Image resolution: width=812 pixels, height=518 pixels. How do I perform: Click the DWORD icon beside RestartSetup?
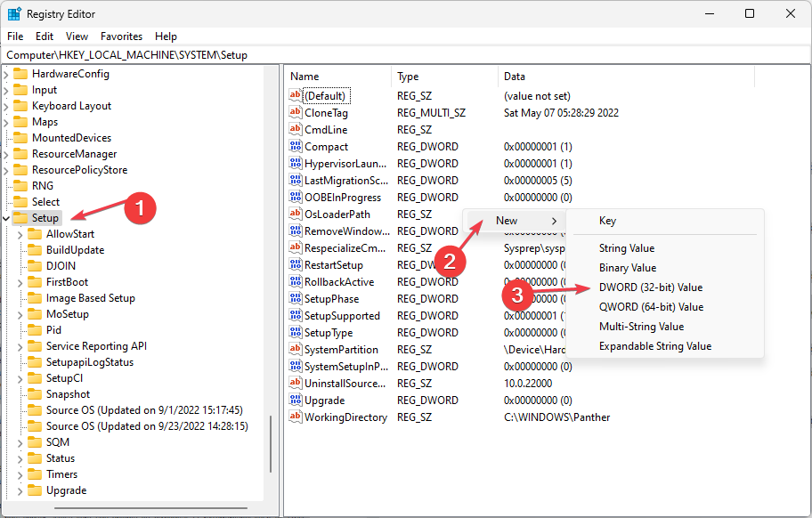tap(296, 264)
